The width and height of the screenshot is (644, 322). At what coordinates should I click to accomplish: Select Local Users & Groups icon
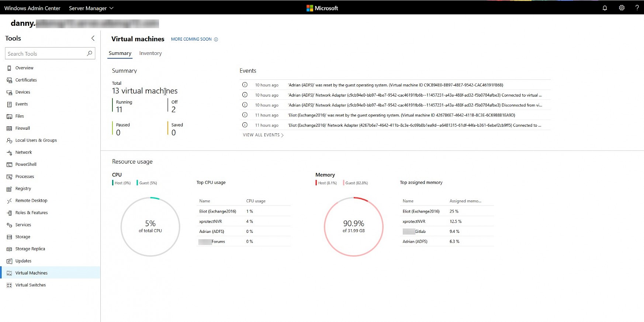pos(9,140)
